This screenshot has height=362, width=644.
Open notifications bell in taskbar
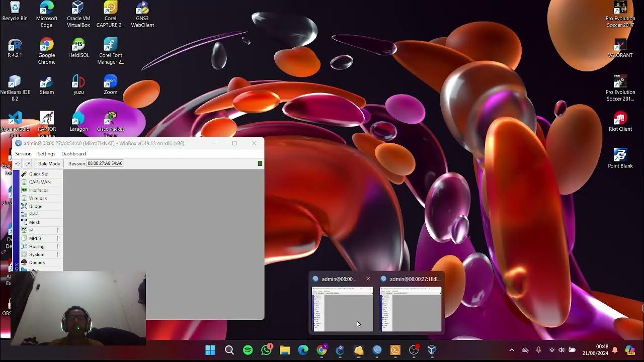pos(614,350)
